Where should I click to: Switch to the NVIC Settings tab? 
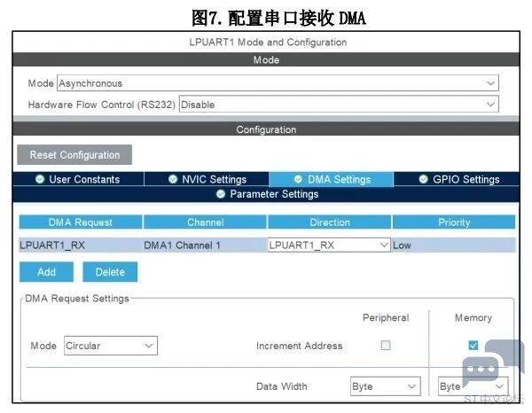pos(207,179)
